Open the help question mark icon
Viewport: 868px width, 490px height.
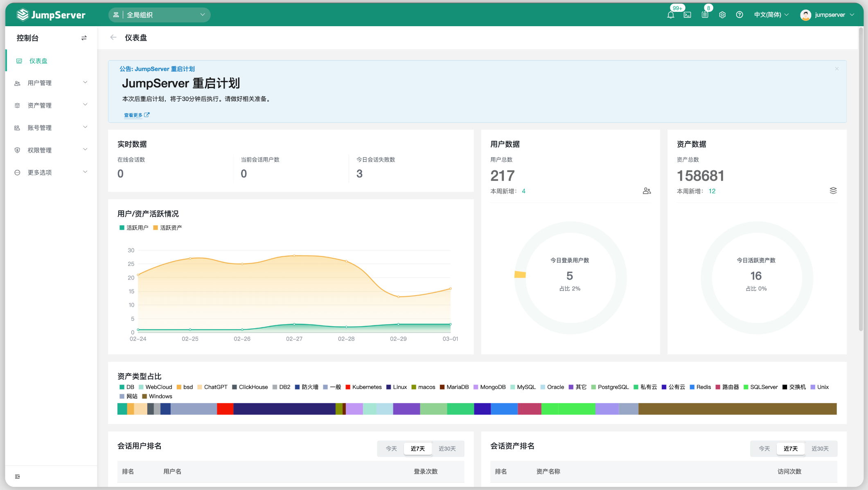click(x=739, y=15)
